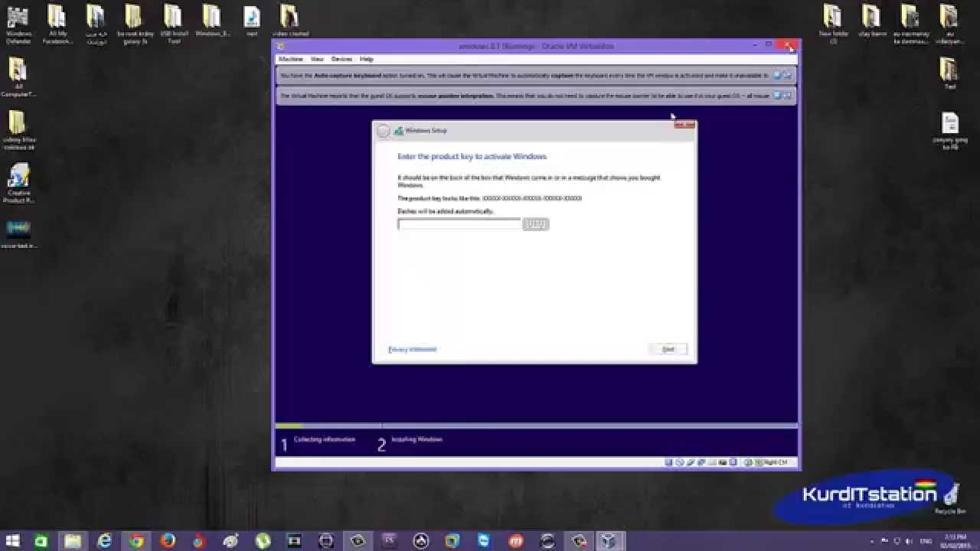Viewport: 980px width, 551px height.
Task: Select the Test folder on desktop
Action: point(950,74)
